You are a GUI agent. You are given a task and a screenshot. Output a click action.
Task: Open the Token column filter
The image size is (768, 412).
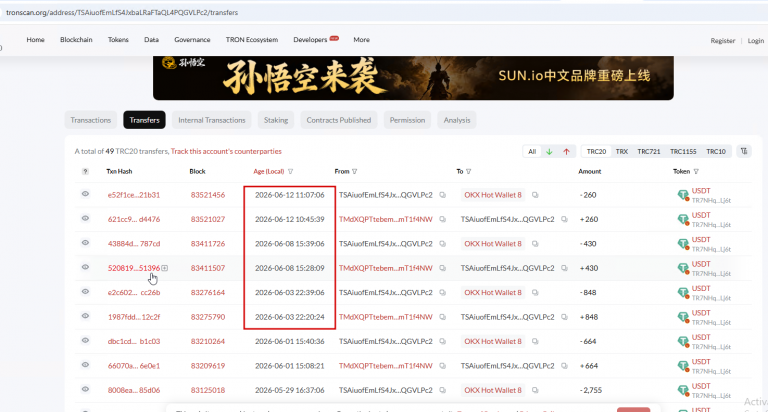tap(696, 171)
